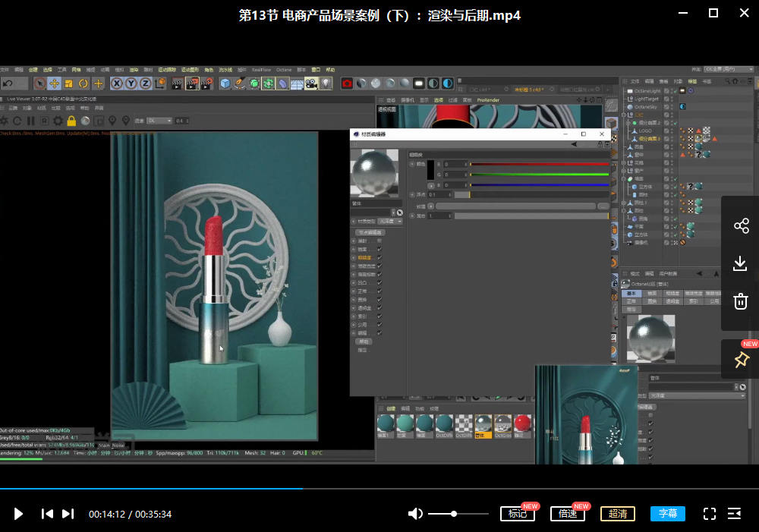Open the 倍速 playback speed menu
Screen dimensions: 759x532
(x=568, y=514)
